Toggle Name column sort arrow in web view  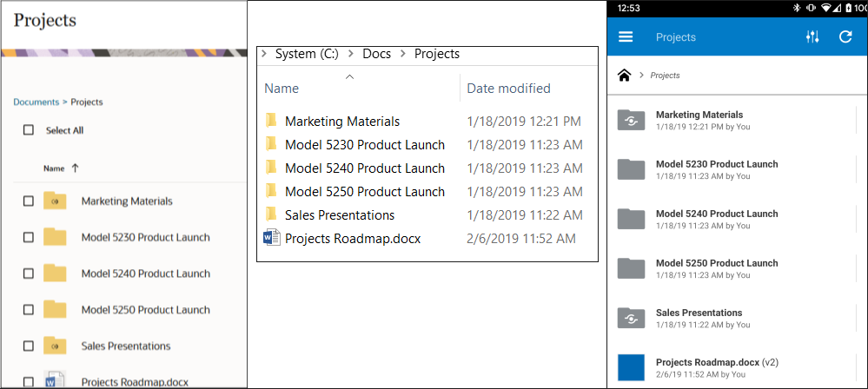[x=75, y=168]
